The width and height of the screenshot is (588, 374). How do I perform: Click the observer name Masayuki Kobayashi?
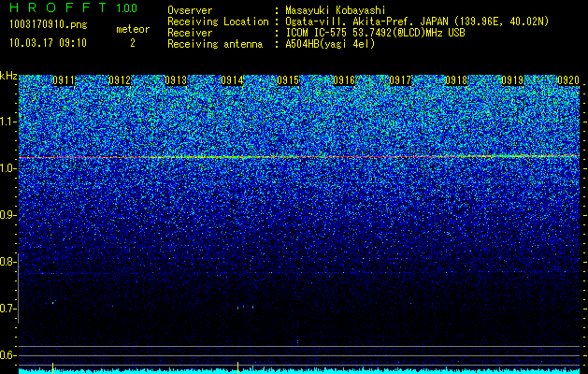(336, 10)
